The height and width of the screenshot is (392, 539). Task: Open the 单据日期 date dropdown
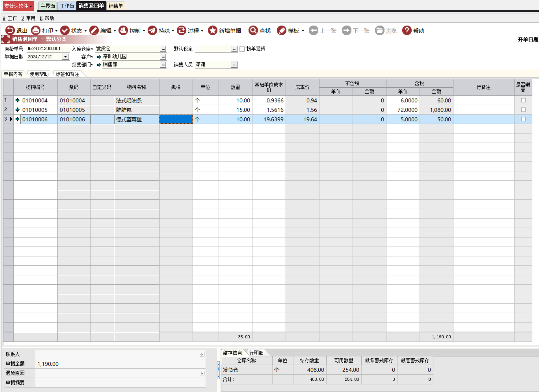65,57
